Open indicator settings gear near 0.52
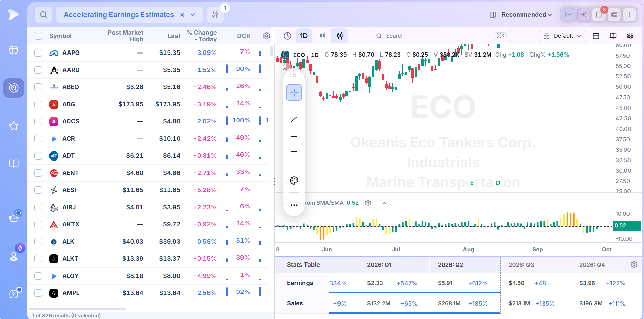644x319 pixels. pos(368,203)
